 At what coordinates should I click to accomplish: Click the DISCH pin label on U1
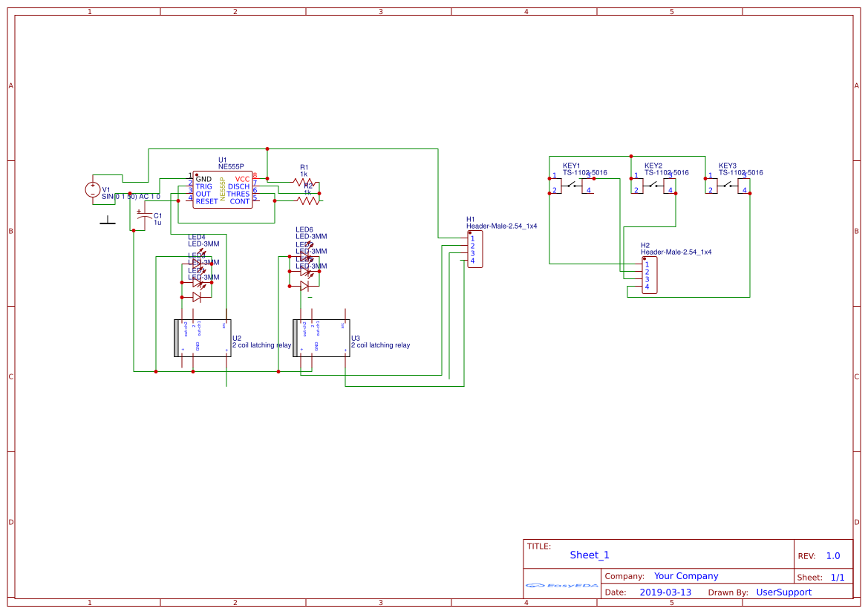point(238,186)
